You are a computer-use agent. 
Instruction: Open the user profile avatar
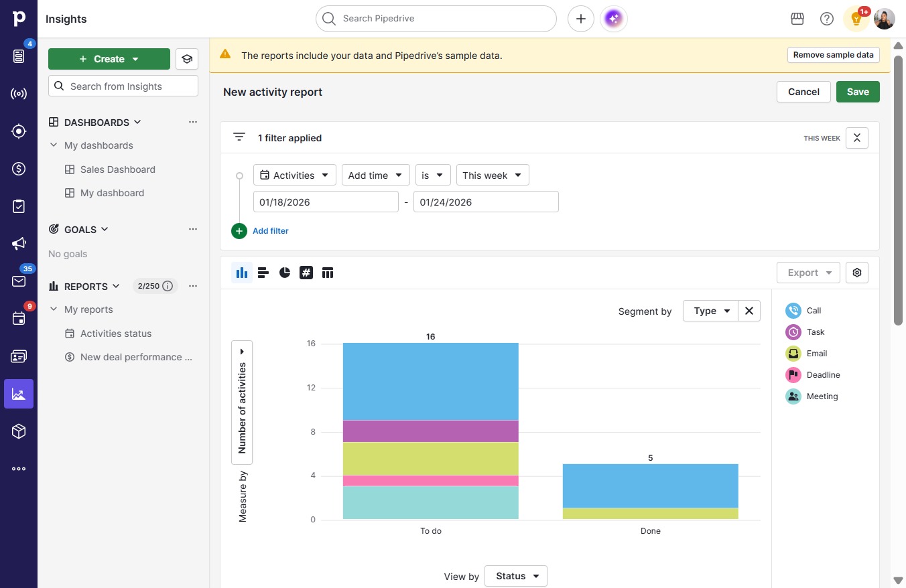(885, 19)
